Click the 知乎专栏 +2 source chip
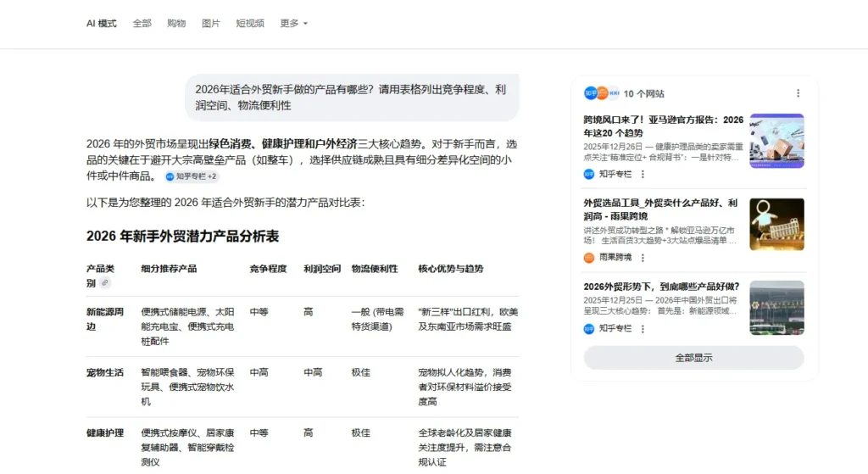The image size is (868, 474). (x=192, y=176)
